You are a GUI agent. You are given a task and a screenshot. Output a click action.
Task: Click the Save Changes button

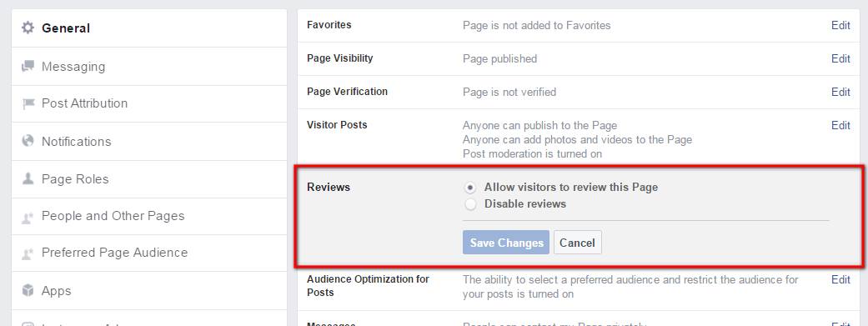click(506, 243)
